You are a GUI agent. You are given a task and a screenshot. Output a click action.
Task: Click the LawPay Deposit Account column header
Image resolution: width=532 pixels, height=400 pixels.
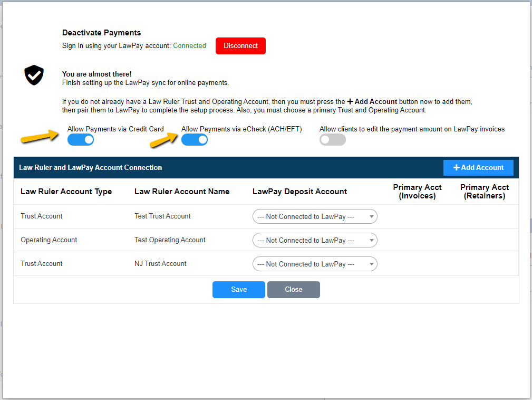click(x=299, y=192)
